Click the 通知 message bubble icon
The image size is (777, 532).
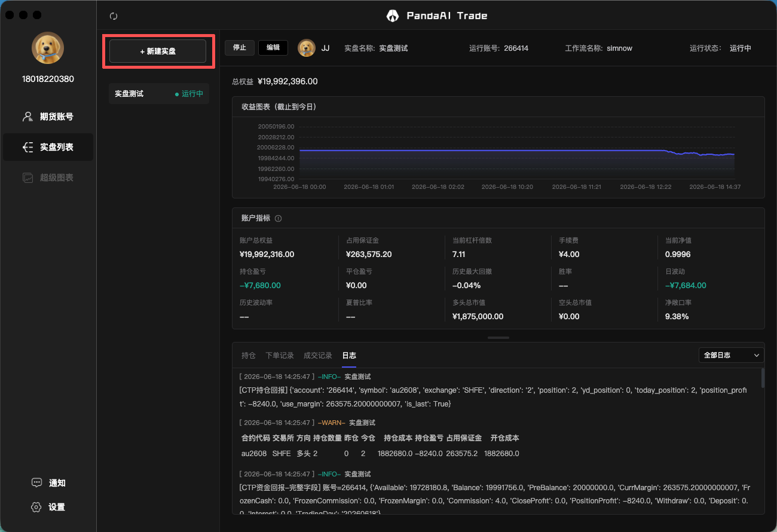(36, 483)
